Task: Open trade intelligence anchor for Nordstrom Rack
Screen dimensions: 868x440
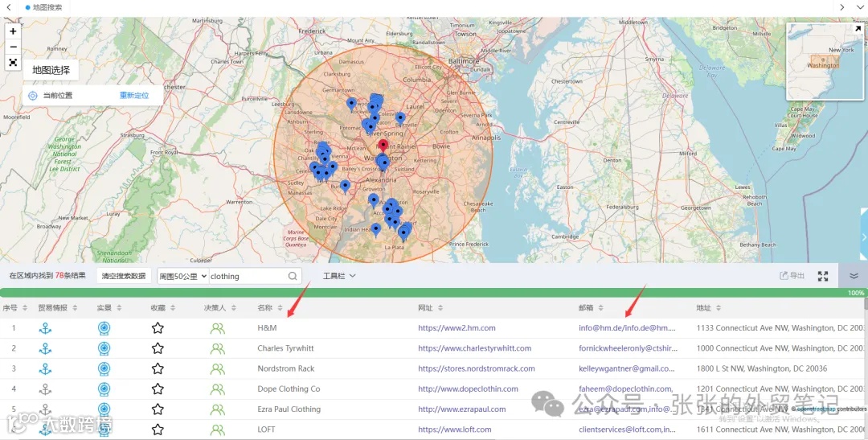Action: tap(45, 368)
